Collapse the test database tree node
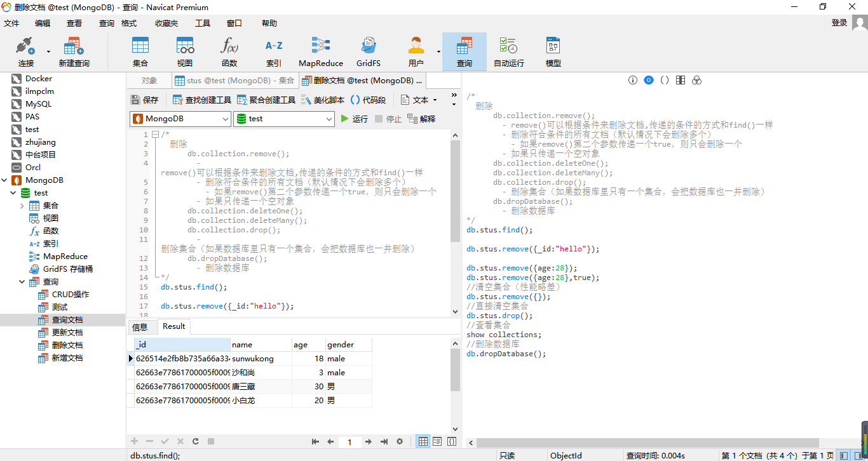 point(13,193)
